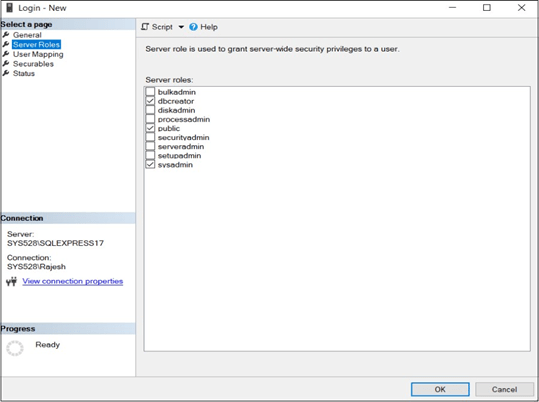Click the Script icon in the toolbar
539x402 pixels.
pos(145,27)
